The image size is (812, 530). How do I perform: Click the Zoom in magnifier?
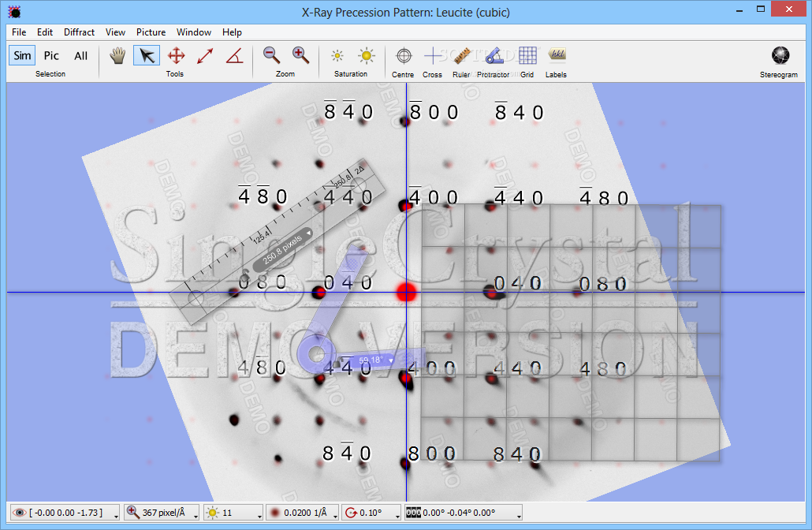click(x=300, y=55)
